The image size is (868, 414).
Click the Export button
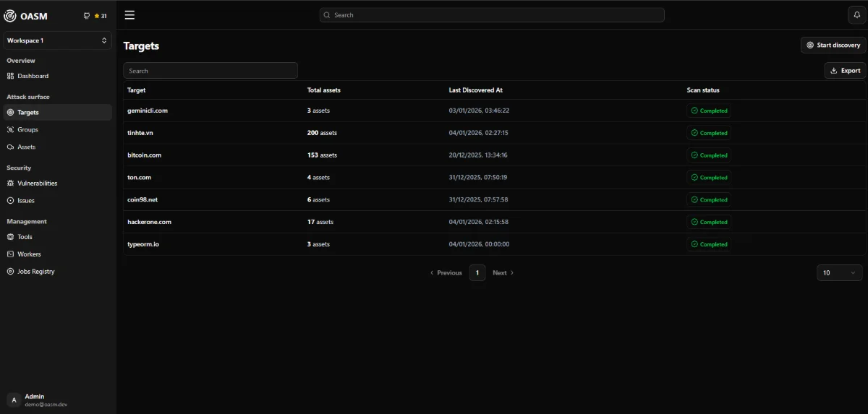pyautogui.click(x=845, y=70)
